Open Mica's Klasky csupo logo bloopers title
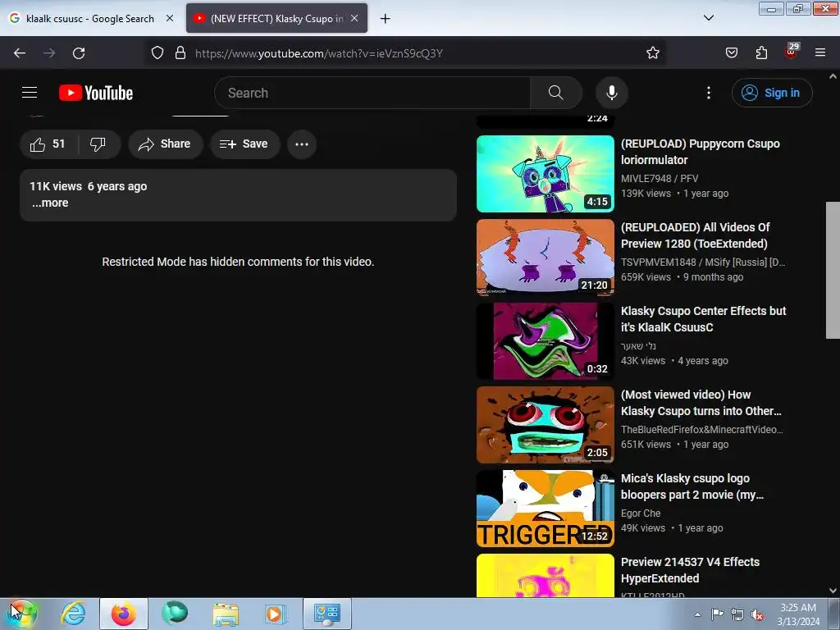 coord(692,486)
